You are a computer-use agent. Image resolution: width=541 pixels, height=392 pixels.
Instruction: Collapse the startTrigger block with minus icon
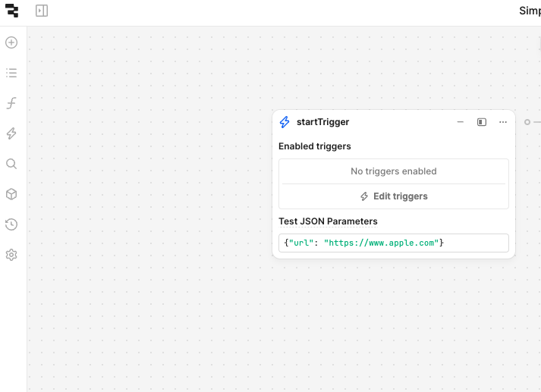[x=460, y=122]
